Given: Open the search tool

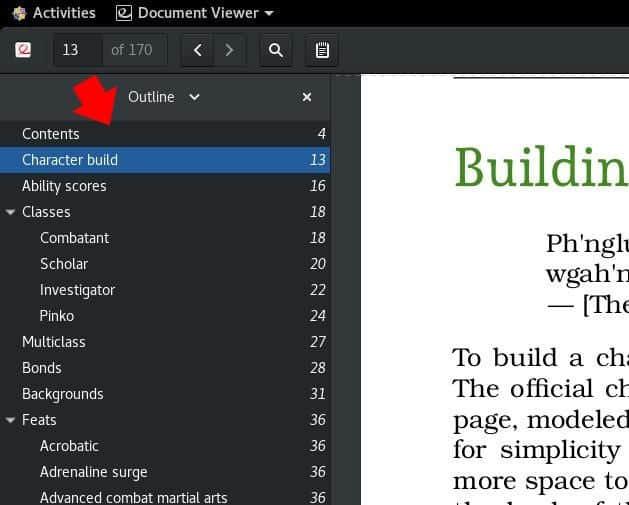Looking at the screenshot, I should (276, 50).
